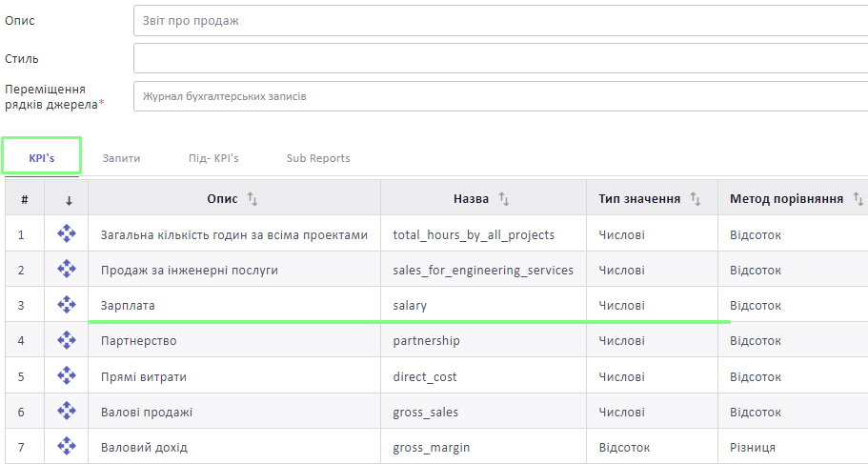Click move handle icon for Прямі витрати row

coord(67,375)
